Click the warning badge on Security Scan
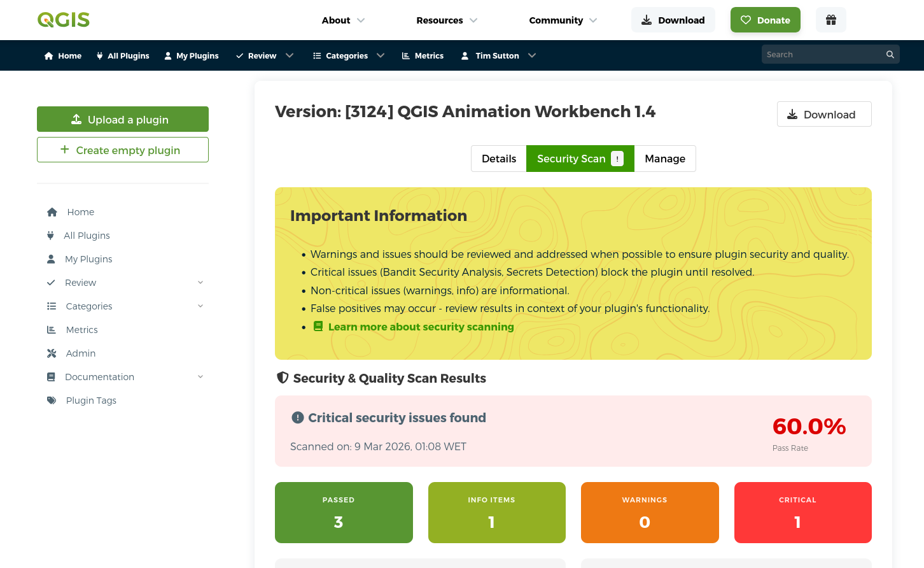Image resolution: width=924 pixels, height=568 pixels. pyautogui.click(x=617, y=159)
